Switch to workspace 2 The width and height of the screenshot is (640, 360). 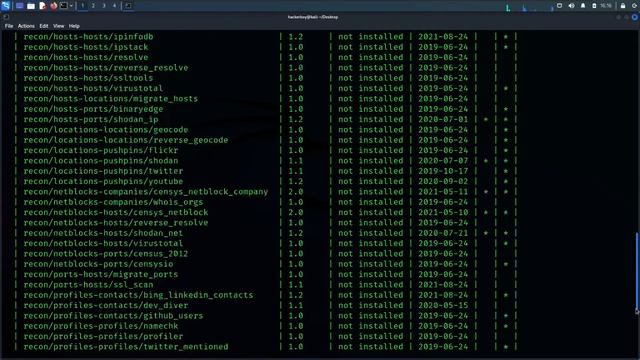93,6
